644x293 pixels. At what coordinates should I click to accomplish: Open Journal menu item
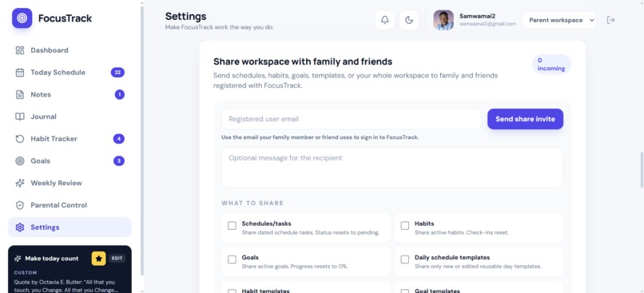[x=70, y=117]
